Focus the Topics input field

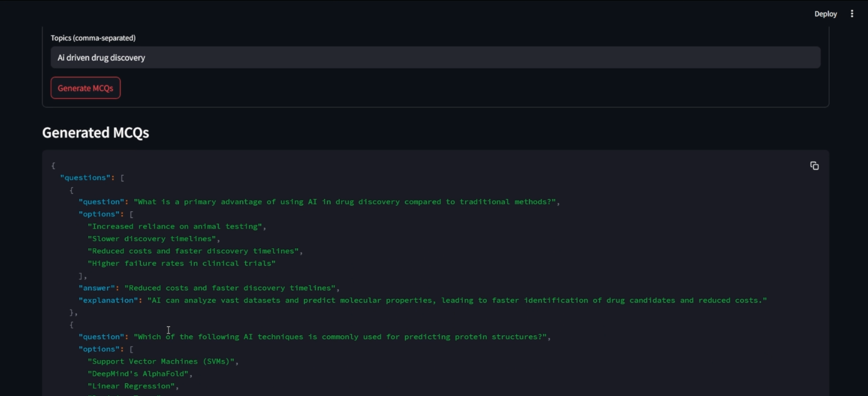(435, 57)
